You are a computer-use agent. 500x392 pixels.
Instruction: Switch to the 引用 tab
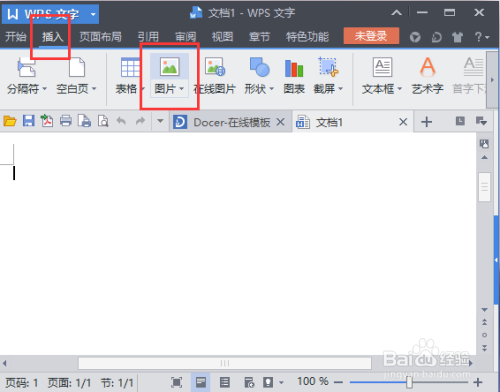click(x=148, y=37)
